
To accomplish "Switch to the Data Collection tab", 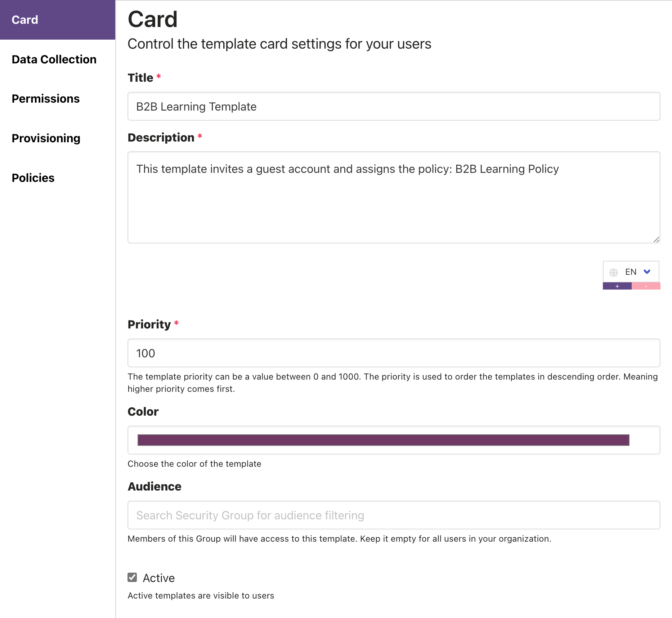I will [54, 59].
